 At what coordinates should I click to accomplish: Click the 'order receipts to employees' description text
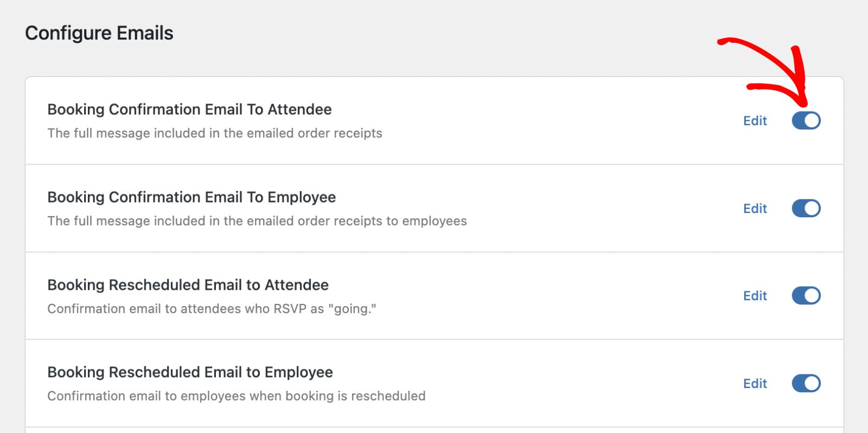tap(257, 221)
